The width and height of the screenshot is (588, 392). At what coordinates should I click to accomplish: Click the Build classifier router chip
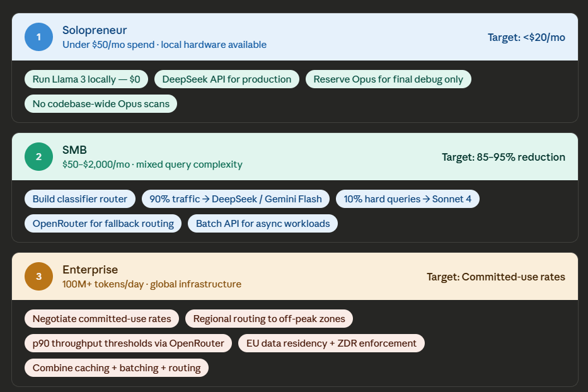click(80, 199)
